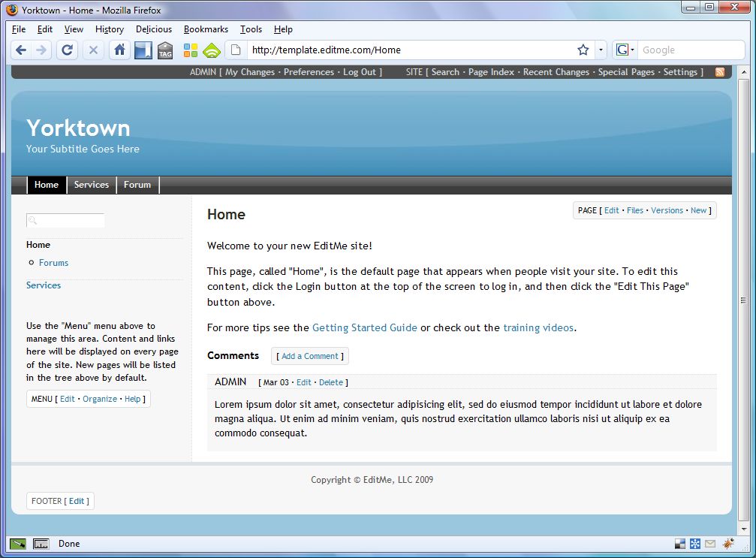Image resolution: width=756 pixels, height=558 pixels.
Task: Click Add a Comment
Action: click(310, 357)
